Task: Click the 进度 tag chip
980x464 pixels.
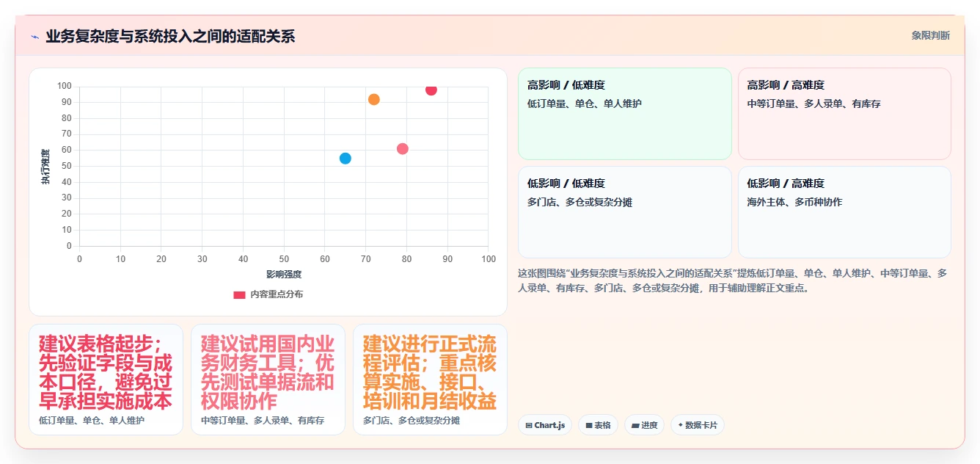Action: [x=644, y=425]
